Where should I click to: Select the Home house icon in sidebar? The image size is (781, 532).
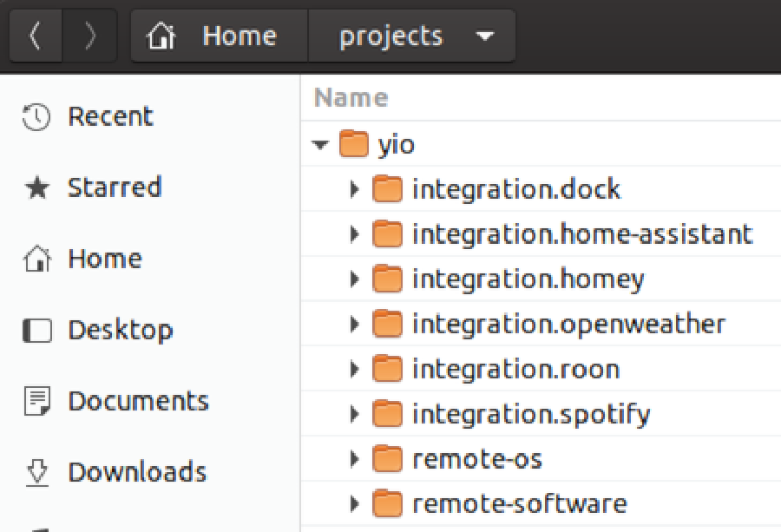(36, 258)
